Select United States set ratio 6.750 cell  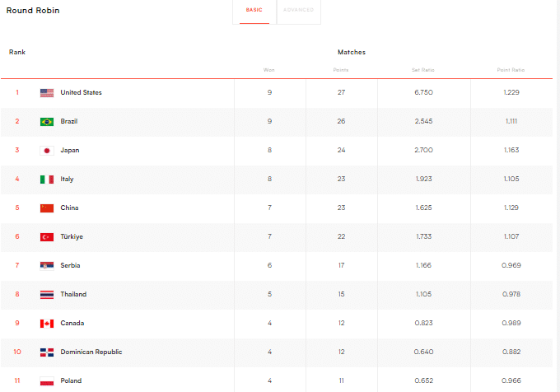click(422, 92)
